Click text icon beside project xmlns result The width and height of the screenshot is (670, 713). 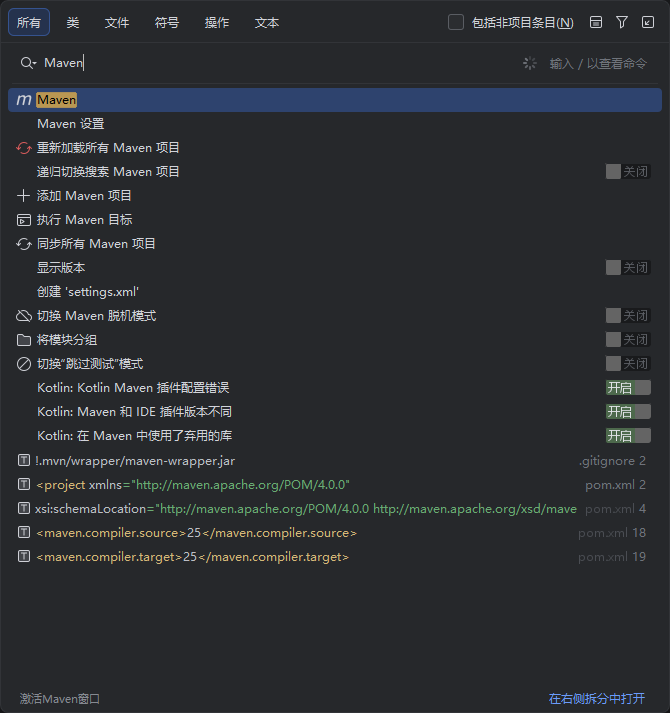tap(24, 485)
